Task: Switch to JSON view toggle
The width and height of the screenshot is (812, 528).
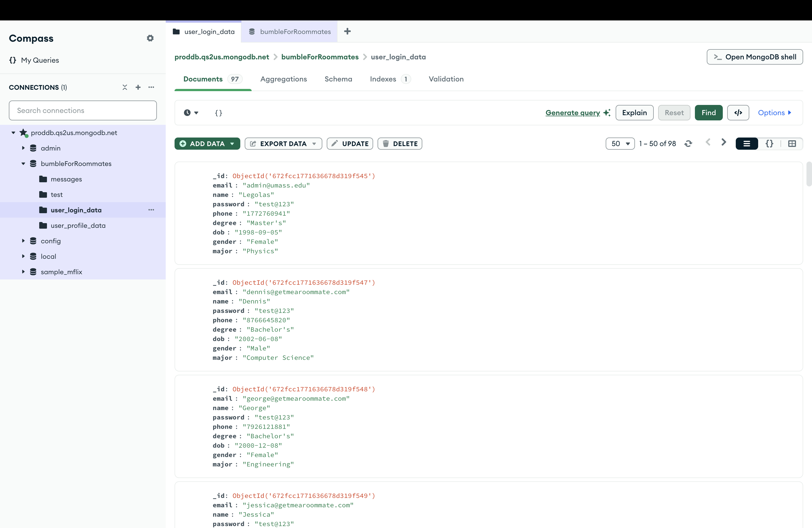Action: pos(769,144)
